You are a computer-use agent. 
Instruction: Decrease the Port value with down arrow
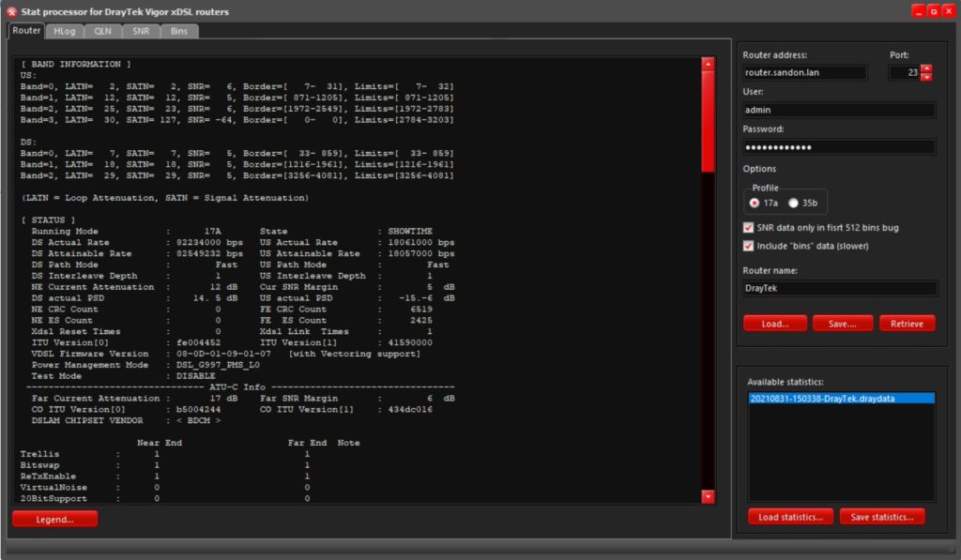point(926,77)
